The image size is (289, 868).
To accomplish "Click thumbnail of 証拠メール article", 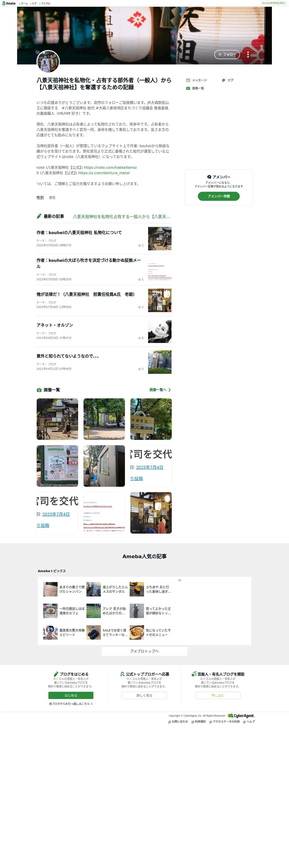I will tap(160, 269).
